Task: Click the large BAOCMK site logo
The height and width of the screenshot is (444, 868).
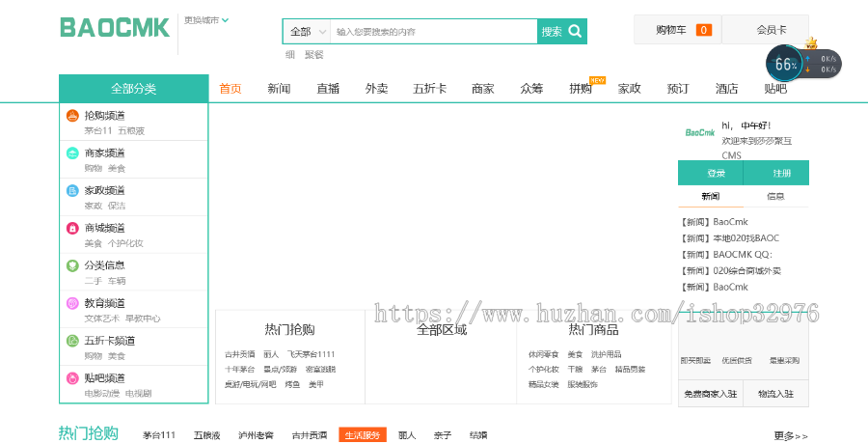Action: click(115, 28)
